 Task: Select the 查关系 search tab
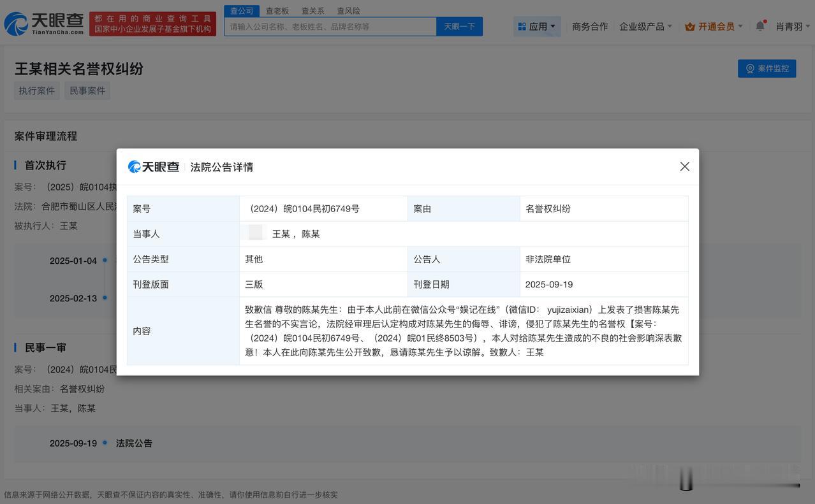point(312,11)
